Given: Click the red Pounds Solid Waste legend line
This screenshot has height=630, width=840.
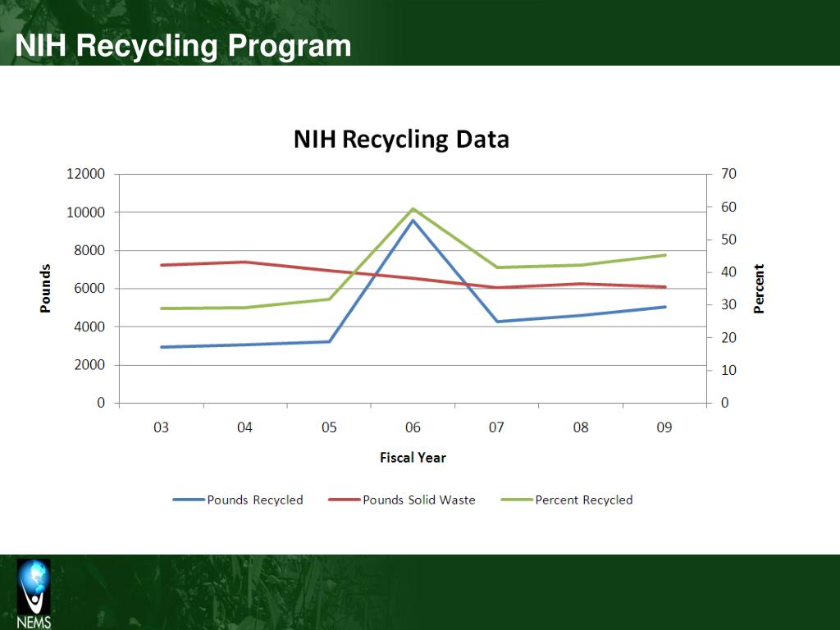Looking at the screenshot, I should (x=344, y=500).
